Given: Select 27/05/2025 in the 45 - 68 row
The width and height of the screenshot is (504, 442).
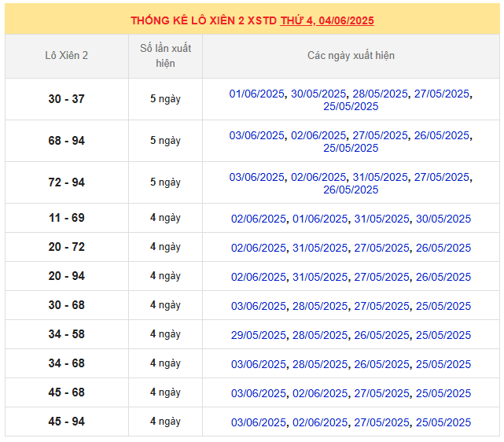Looking at the screenshot, I should pos(381,393).
